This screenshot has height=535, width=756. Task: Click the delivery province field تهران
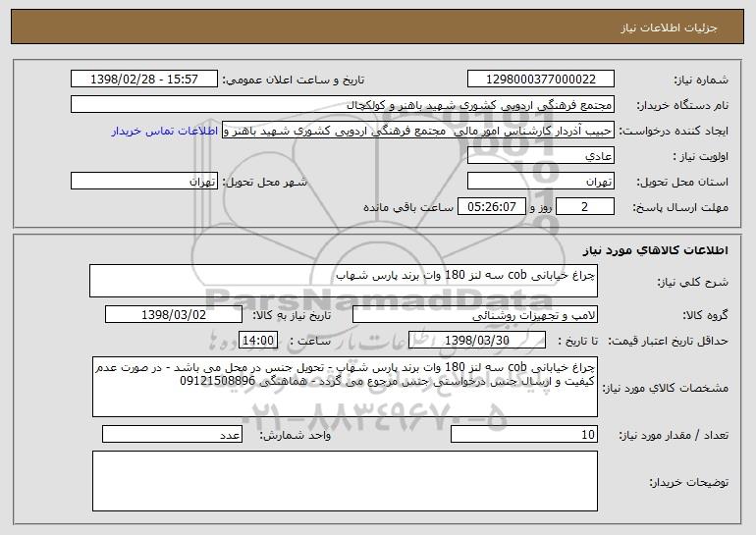tap(540, 182)
